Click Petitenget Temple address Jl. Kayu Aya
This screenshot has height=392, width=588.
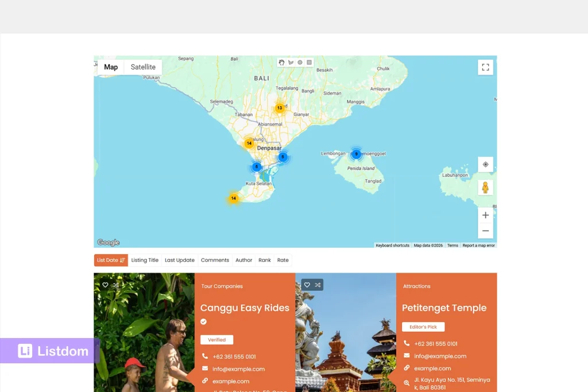(452, 383)
